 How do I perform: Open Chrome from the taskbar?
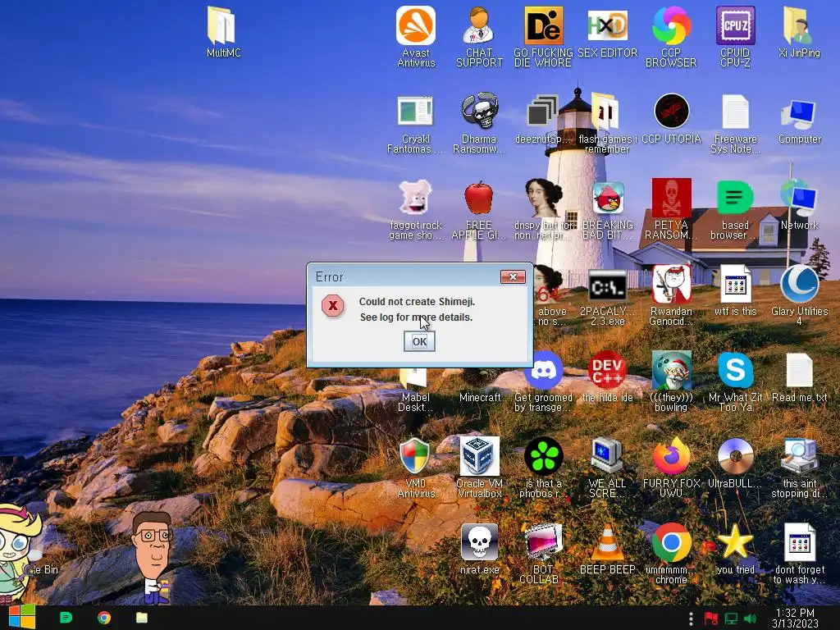point(104,618)
